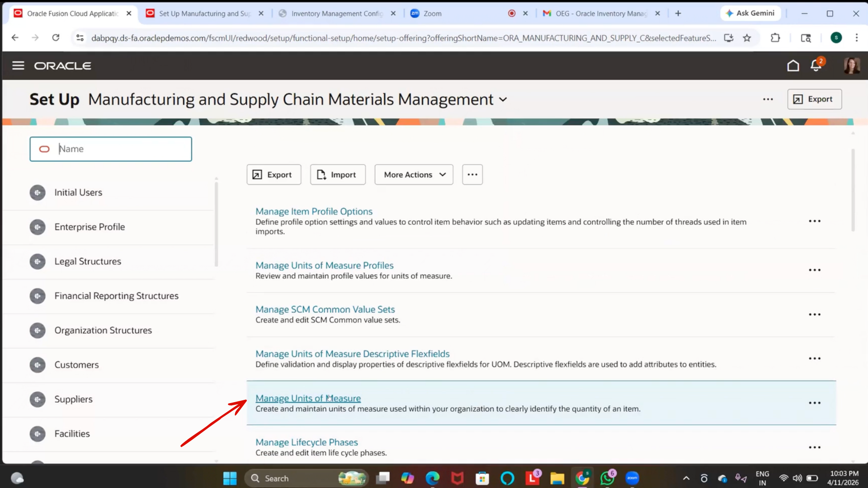Click the task list vertical scrollbar
The image size is (868, 488).
[x=853, y=190]
